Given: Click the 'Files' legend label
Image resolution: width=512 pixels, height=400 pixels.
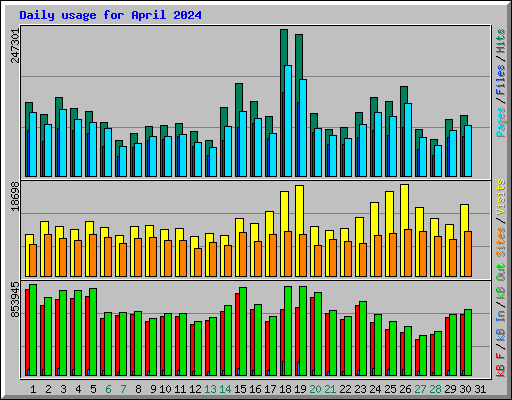Looking at the screenshot, I should click(501, 80).
